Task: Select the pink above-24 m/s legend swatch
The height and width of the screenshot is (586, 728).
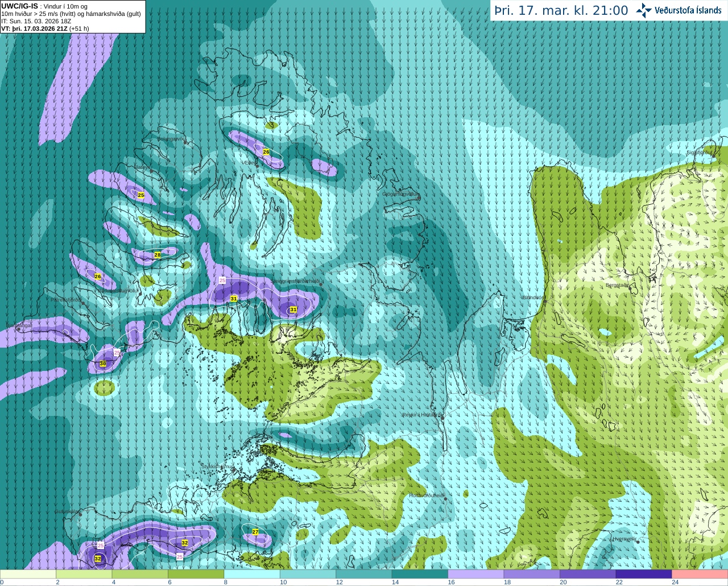Action: 700,574
